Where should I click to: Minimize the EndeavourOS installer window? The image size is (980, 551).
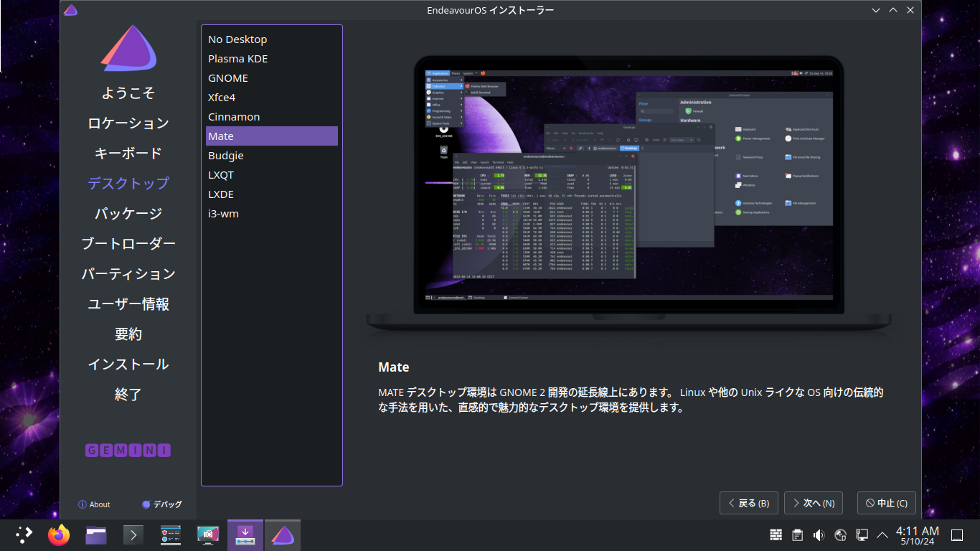876,10
